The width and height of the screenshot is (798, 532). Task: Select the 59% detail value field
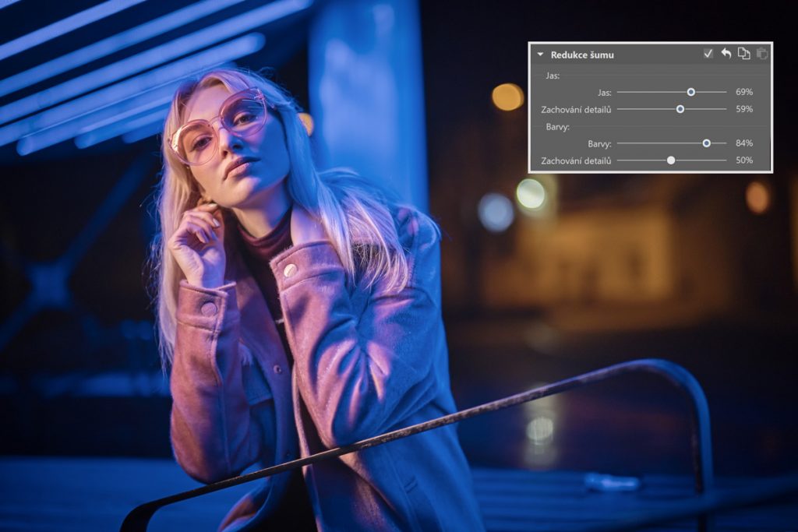coord(743,109)
